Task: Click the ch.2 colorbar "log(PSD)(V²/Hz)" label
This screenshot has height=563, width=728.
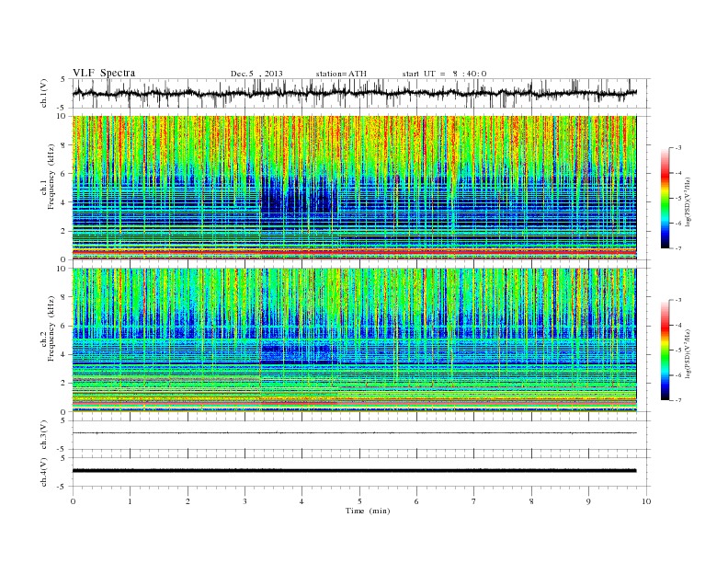Action: [688, 353]
